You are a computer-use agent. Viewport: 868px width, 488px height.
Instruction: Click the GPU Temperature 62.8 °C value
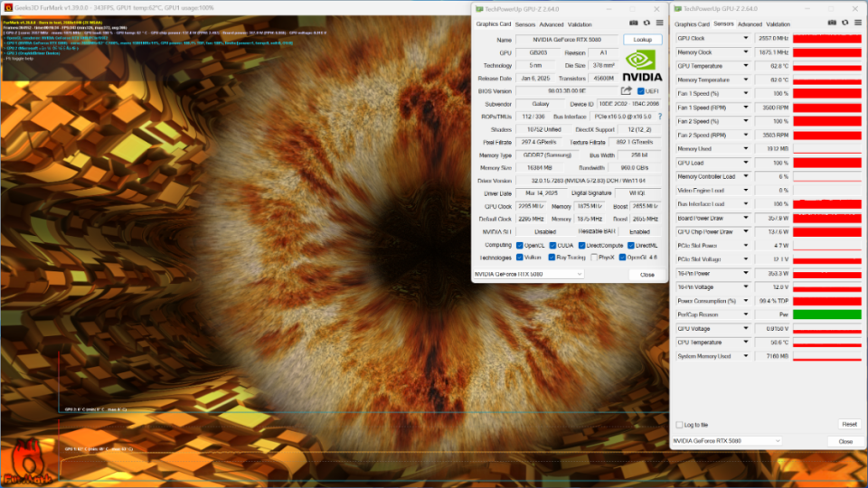(x=773, y=66)
